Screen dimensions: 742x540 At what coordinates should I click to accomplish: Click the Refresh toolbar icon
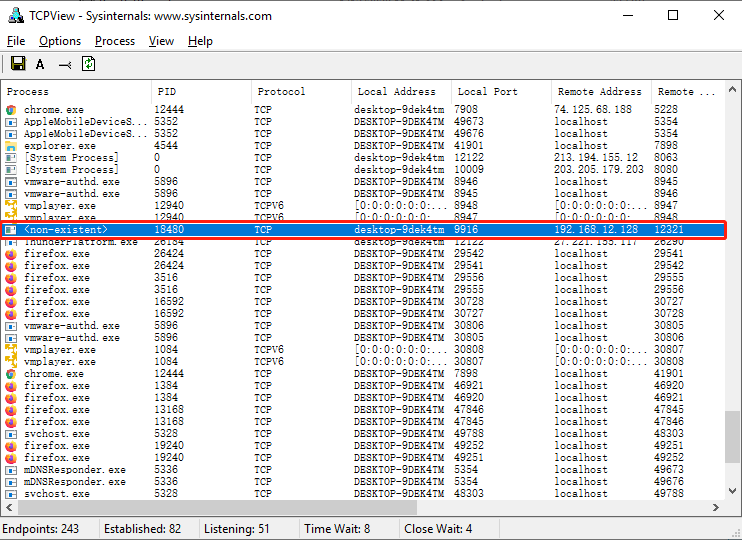pos(89,64)
